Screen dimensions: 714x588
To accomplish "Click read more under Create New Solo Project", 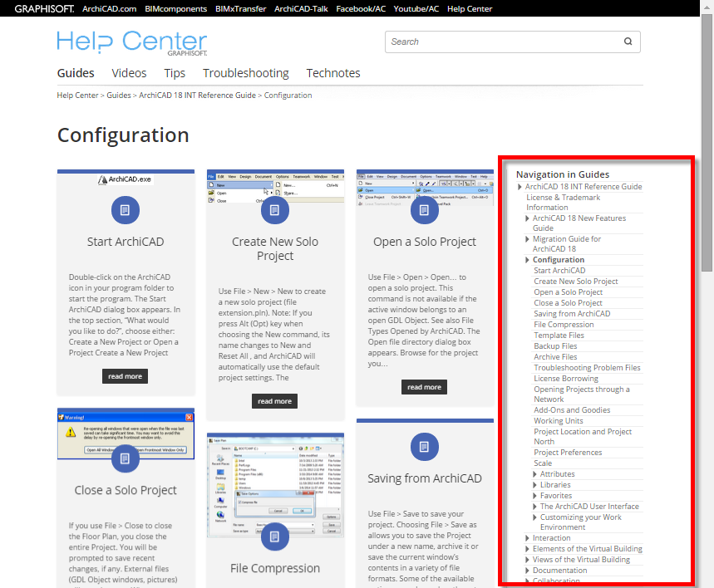I will coord(274,401).
